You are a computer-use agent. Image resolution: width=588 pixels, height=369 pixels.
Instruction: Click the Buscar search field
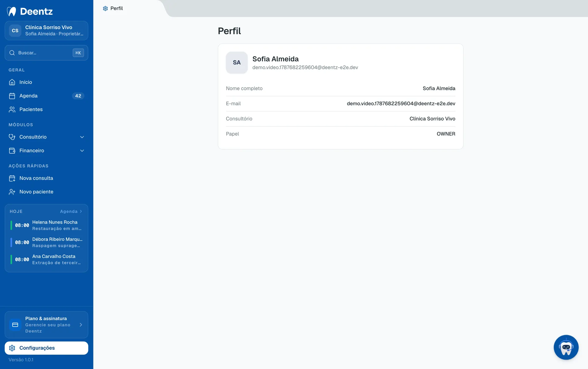click(47, 53)
